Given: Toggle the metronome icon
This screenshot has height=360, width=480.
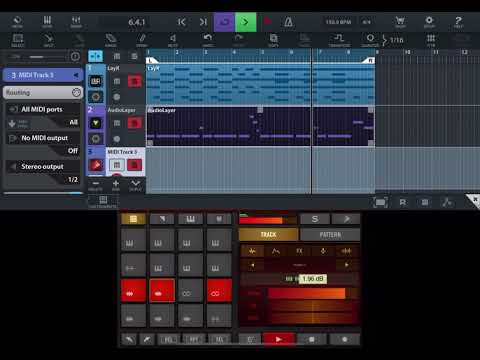Looking at the screenshot, I should [x=288, y=22].
